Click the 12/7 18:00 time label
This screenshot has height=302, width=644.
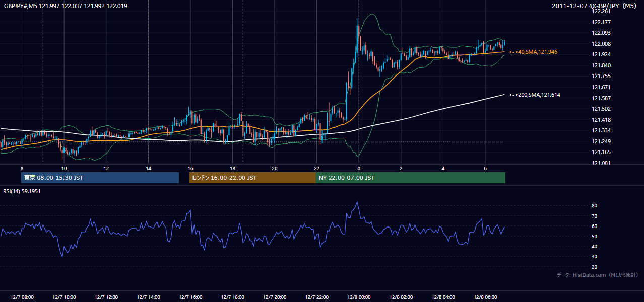coord(232,297)
